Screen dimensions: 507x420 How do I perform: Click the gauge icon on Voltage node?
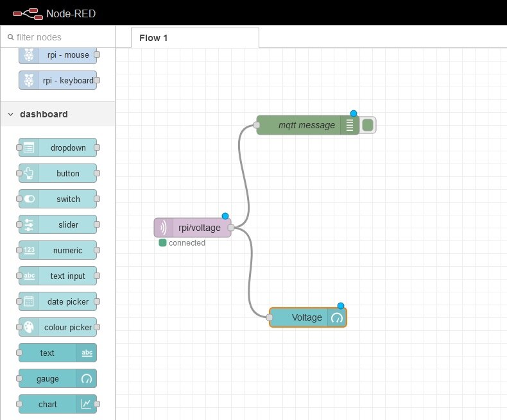[337, 317]
